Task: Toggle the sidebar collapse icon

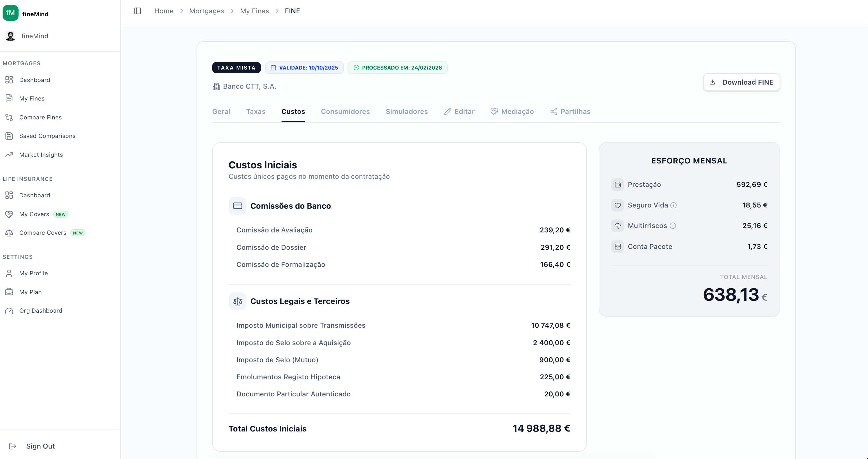Action: 137,11
